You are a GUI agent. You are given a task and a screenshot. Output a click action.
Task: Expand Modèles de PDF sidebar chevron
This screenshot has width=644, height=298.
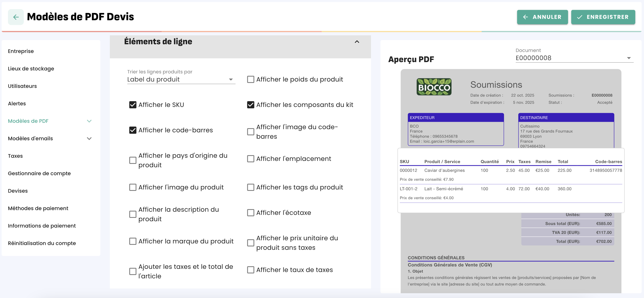[x=89, y=121]
